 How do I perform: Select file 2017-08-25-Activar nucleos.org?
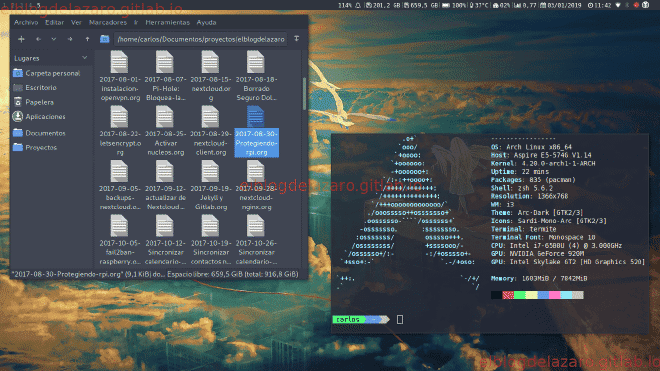click(165, 131)
